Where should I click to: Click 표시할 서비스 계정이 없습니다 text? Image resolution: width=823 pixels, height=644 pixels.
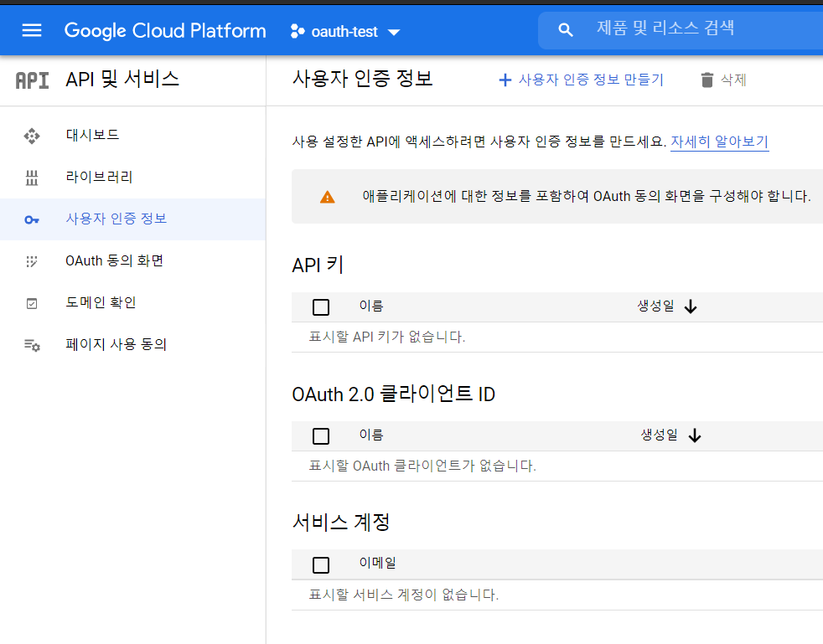point(404,595)
